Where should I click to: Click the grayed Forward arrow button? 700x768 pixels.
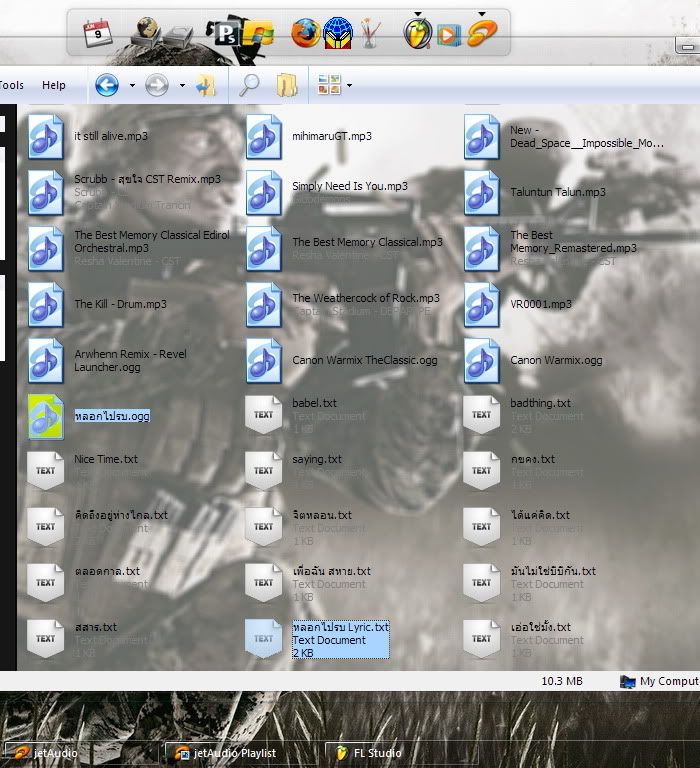click(x=157, y=86)
